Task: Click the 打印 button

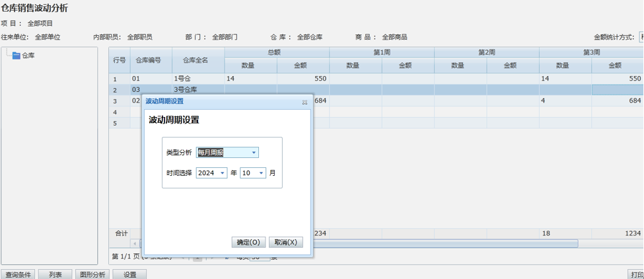Action: point(636,274)
